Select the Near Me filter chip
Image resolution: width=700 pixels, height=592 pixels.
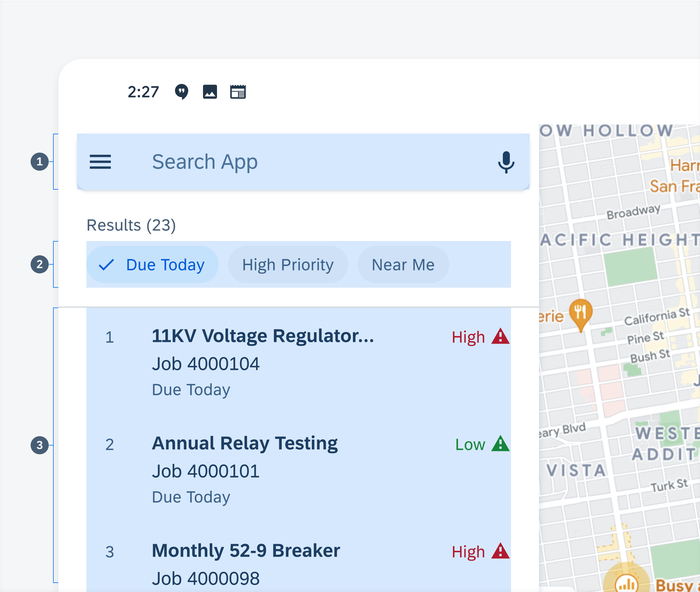(403, 265)
